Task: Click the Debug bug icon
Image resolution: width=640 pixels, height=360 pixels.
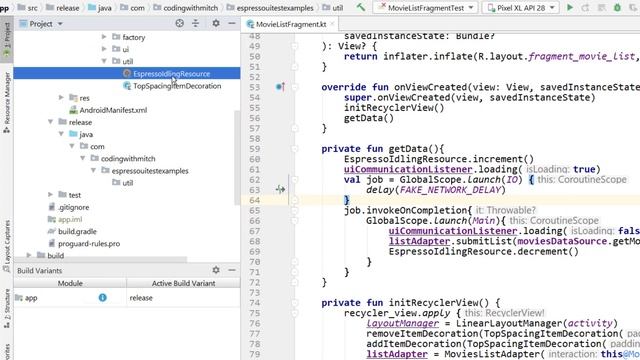Action: (x=617, y=7)
